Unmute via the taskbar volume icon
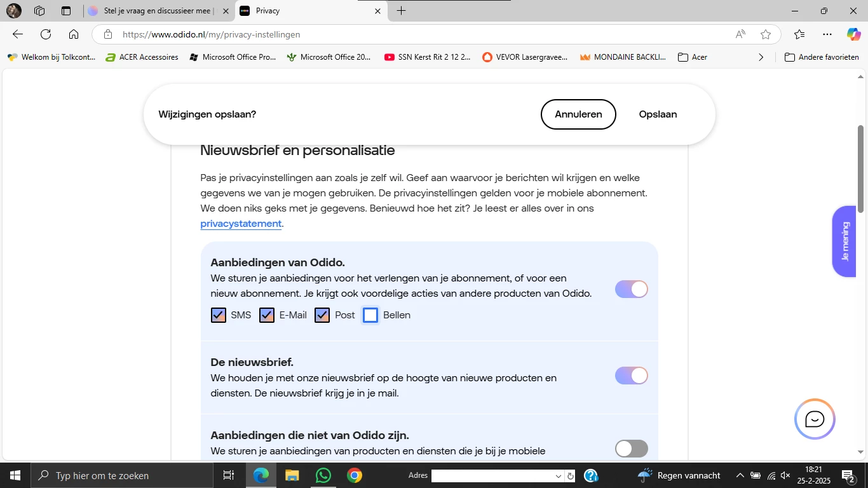The image size is (868, 488). tap(785, 475)
